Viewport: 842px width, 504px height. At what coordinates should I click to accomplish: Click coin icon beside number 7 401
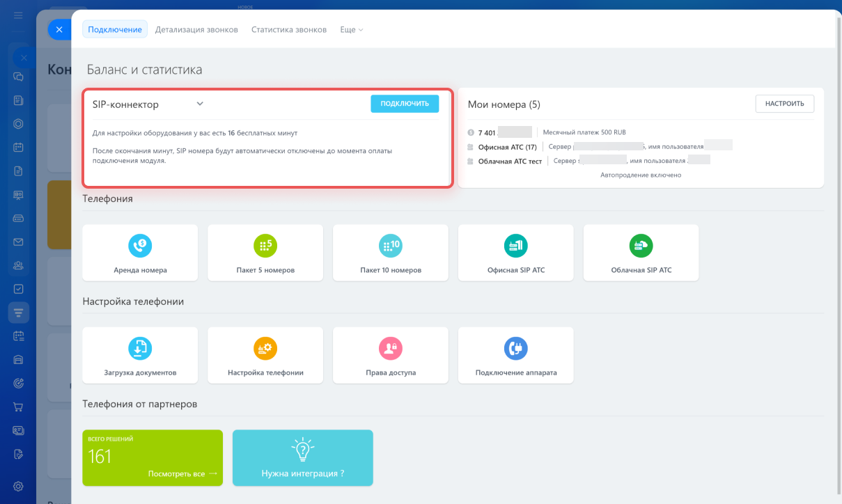(x=471, y=132)
